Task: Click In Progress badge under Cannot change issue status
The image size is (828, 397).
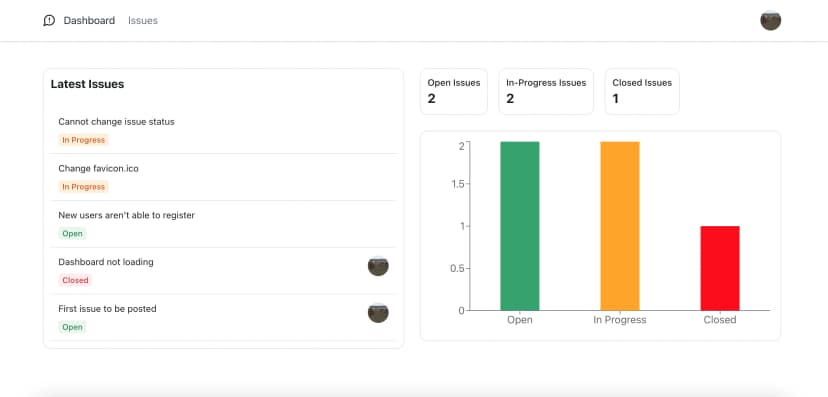Action: pyautogui.click(x=83, y=140)
